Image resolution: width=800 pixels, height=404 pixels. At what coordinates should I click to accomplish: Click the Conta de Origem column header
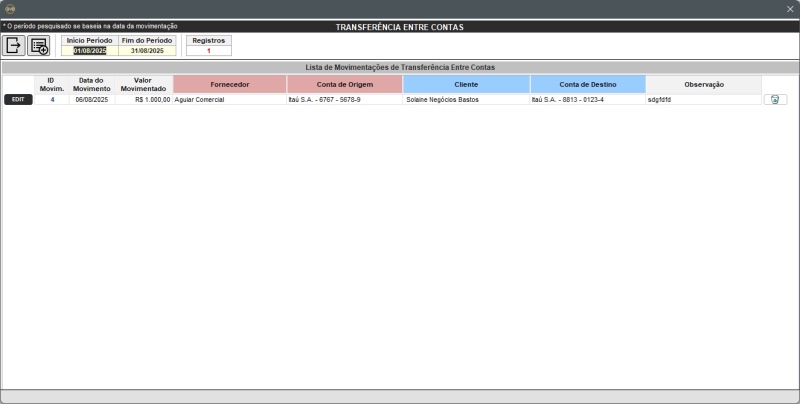click(x=344, y=84)
